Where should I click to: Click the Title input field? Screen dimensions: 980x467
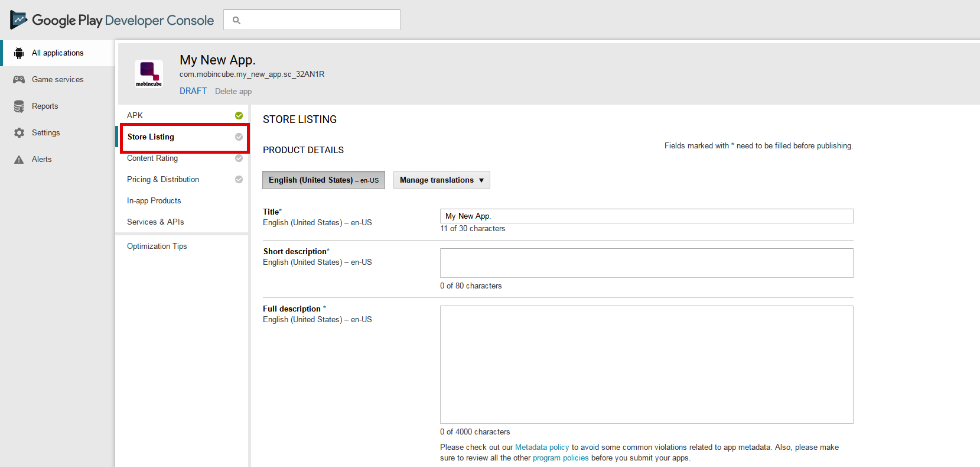click(647, 216)
